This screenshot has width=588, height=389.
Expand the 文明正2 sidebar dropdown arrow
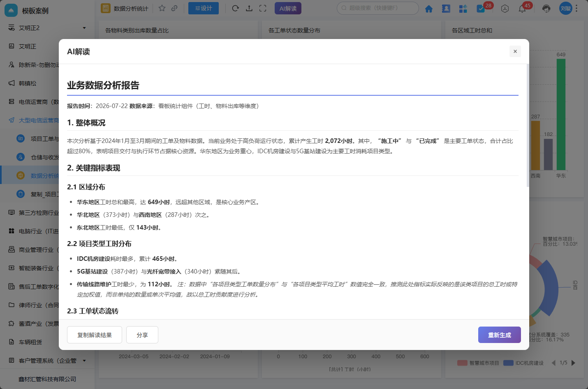(84, 28)
